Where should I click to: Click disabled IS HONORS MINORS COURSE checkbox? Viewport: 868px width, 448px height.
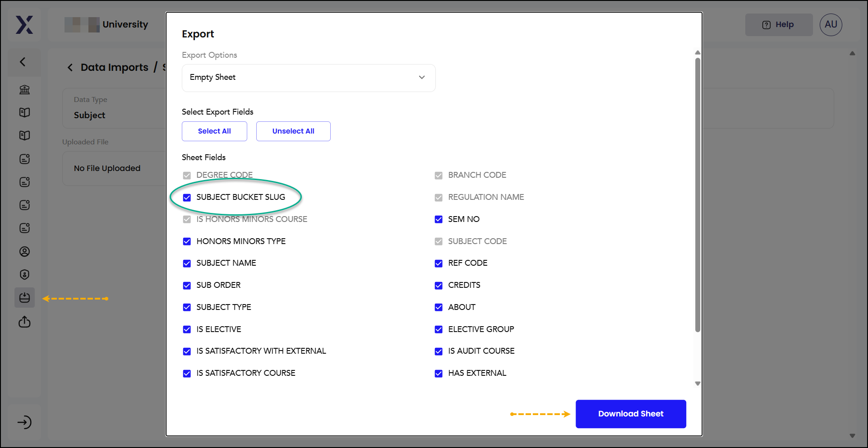187,219
